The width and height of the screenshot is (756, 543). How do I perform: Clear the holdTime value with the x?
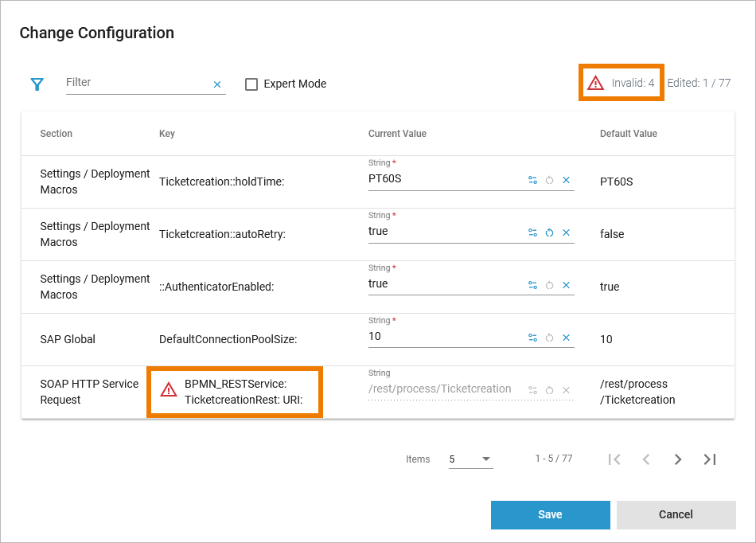click(567, 180)
